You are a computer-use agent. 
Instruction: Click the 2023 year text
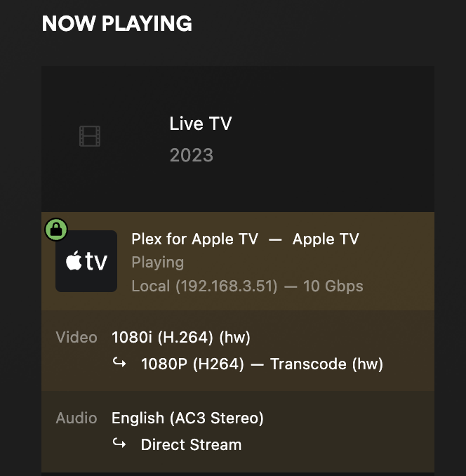(x=191, y=155)
